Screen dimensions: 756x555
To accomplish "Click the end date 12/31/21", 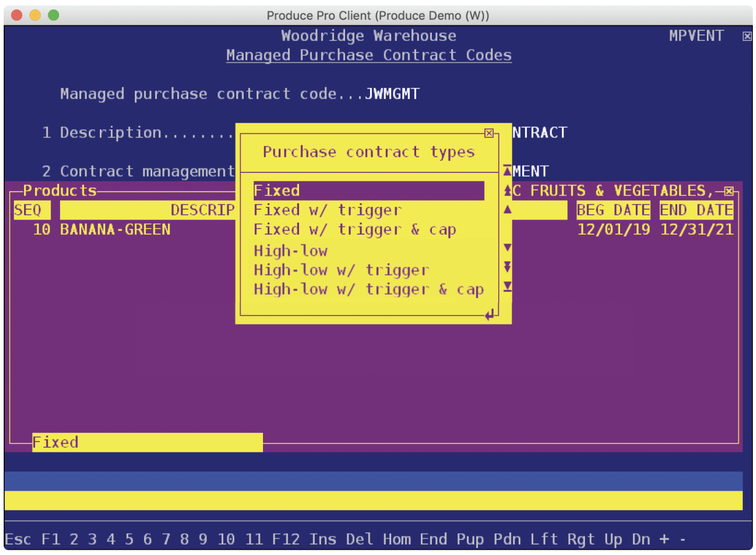I will pos(696,229).
